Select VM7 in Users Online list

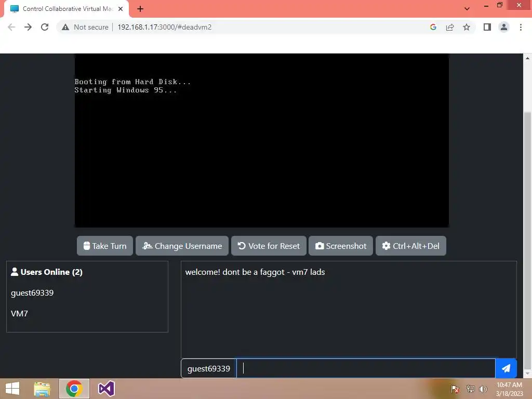(x=19, y=313)
